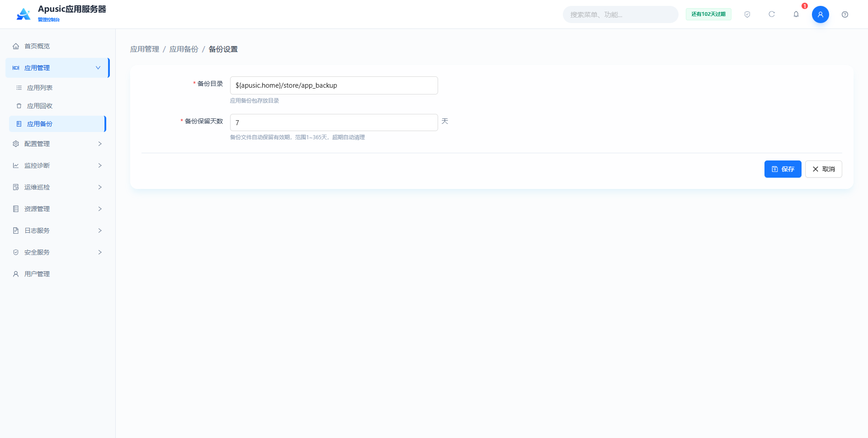Click the home icon beside 首页概览
The image size is (868, 438).
[x=16, y=46]
